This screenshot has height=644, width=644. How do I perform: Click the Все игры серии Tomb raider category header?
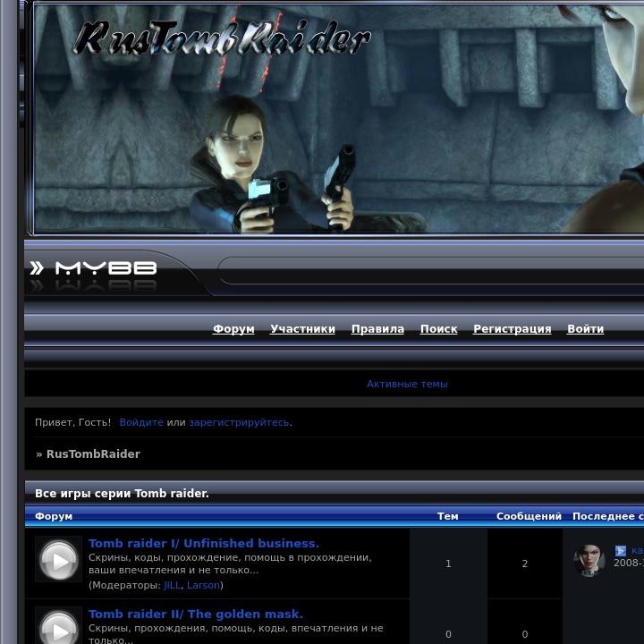pyautogui.click(x=122, y=493)
